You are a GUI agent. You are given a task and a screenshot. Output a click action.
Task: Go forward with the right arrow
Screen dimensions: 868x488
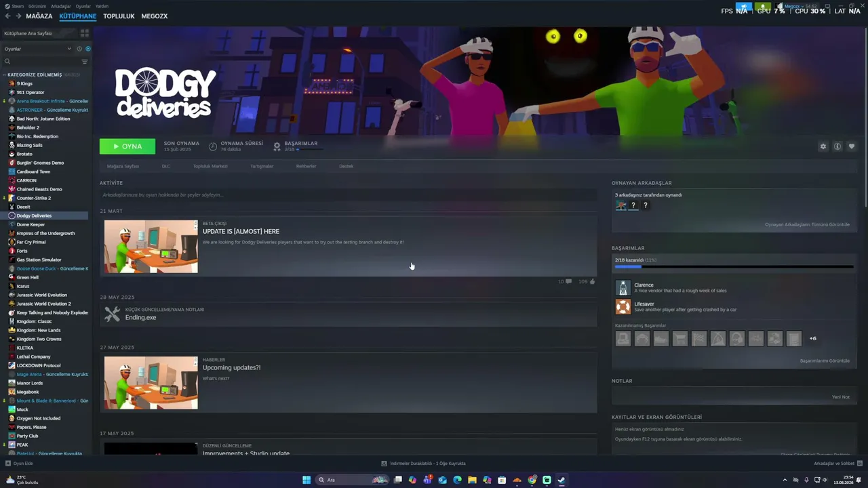coord(18,16)
